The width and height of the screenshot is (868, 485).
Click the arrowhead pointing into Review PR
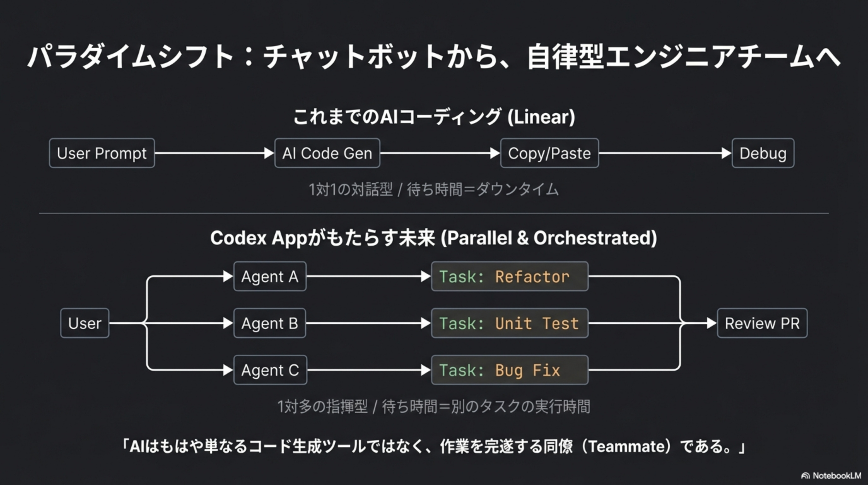(x=712, y=323)
